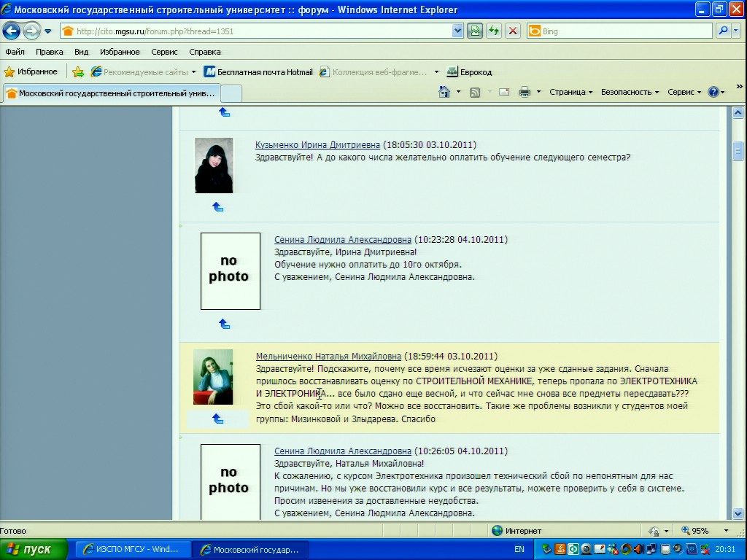Open the search provider dropdown arrow
Viewport: 747px width, 560px height.
(x=736, y=31)
